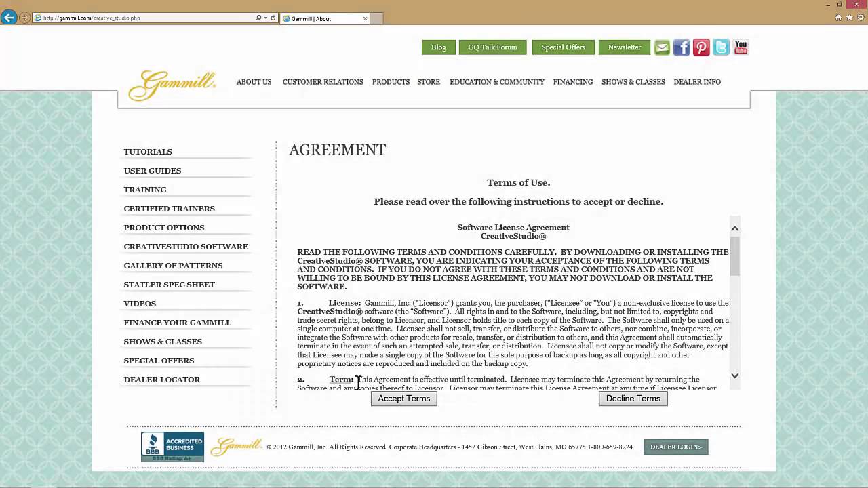Click in the browser address bar URL
Image resolution: width=868 pixels, height=488 pixels.
[x=136, y=18]
